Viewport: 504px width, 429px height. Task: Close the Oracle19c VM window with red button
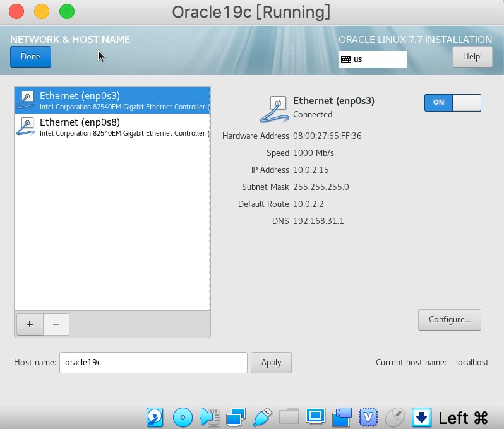tap(16, 11)
